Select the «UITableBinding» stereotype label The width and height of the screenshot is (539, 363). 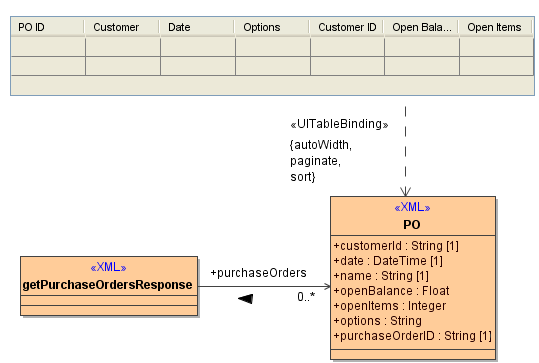click(339, 124)
